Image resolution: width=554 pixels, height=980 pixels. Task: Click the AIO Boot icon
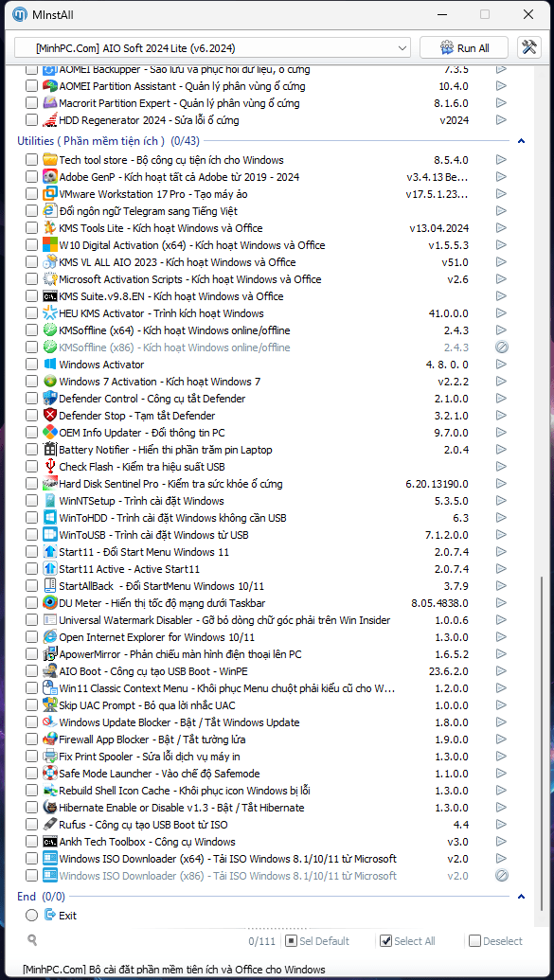click(50, 671)
